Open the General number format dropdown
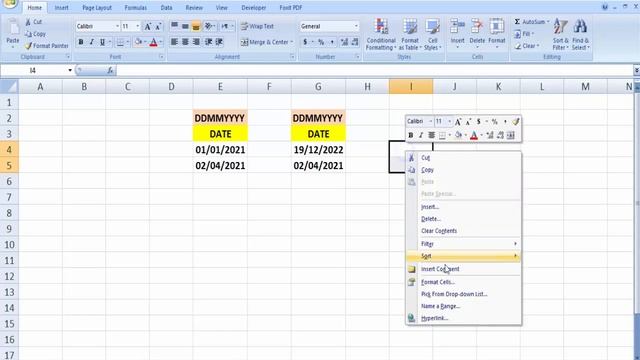This screenshot has height=360, width=640. coord(356,27)
